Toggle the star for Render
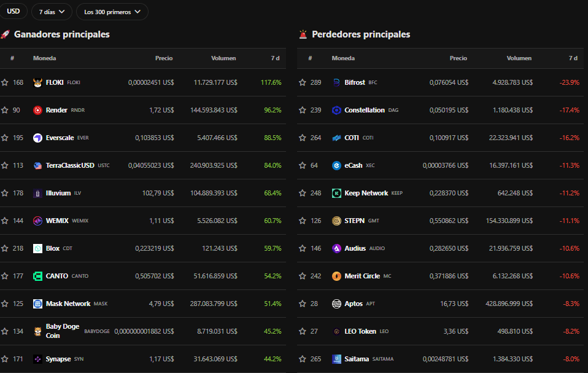Viewport: 588px width, 373px height. pyautogui.click(x=4, y=110)
